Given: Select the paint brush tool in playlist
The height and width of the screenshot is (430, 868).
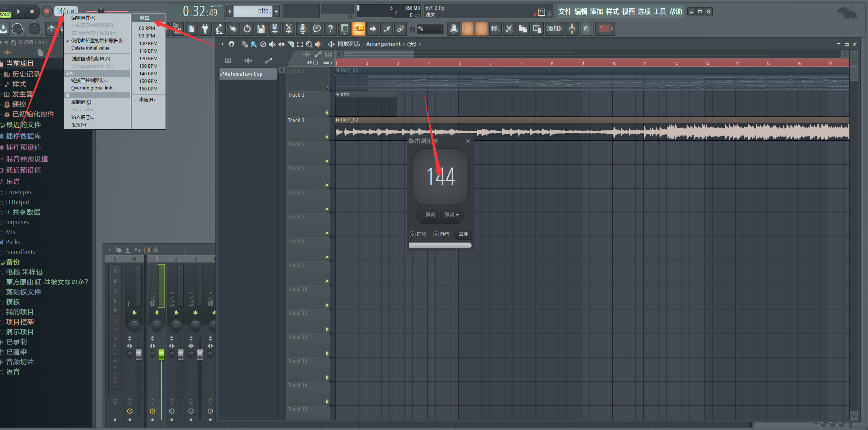Looking at the screenshot, I should pos(254,44).
